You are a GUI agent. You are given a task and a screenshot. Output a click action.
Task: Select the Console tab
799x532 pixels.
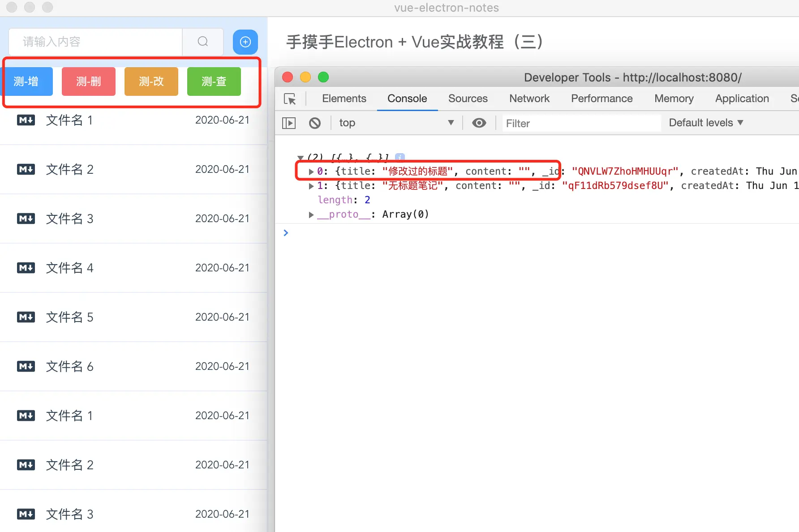407,99
